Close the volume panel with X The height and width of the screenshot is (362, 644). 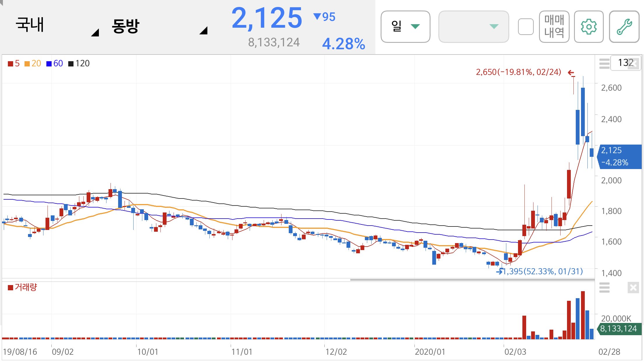633,288
